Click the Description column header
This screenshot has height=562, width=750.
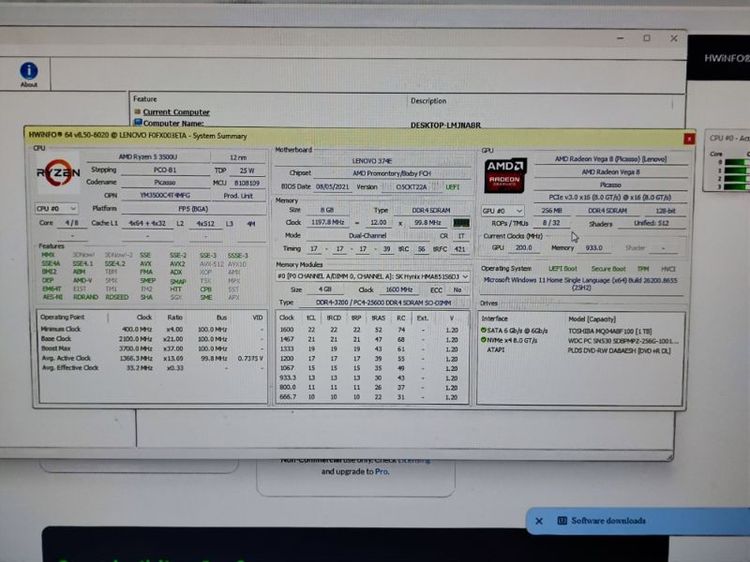(428, 101)
